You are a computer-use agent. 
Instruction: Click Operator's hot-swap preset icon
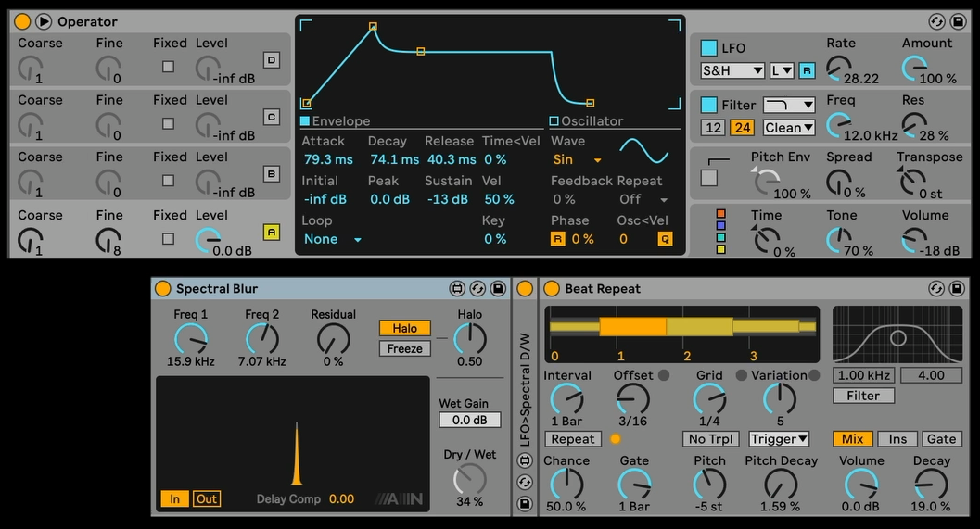tap(936, 21)
